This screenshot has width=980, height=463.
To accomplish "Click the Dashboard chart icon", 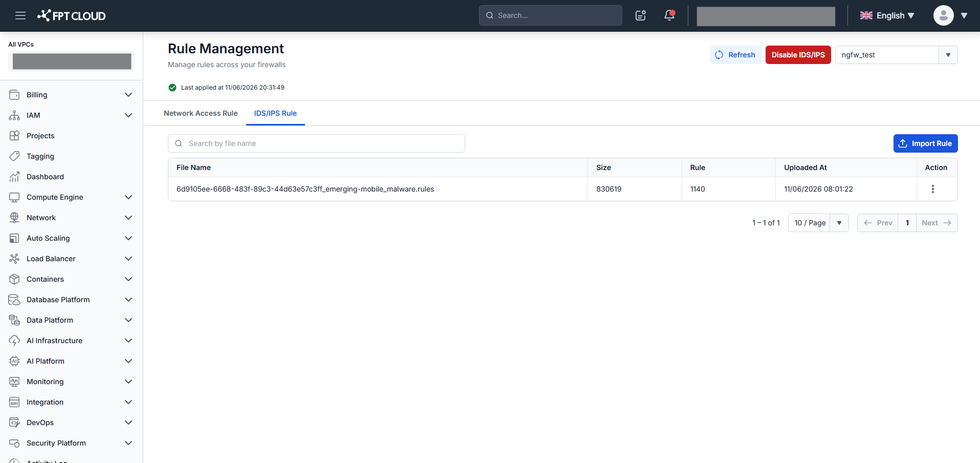I will point(14,177).
